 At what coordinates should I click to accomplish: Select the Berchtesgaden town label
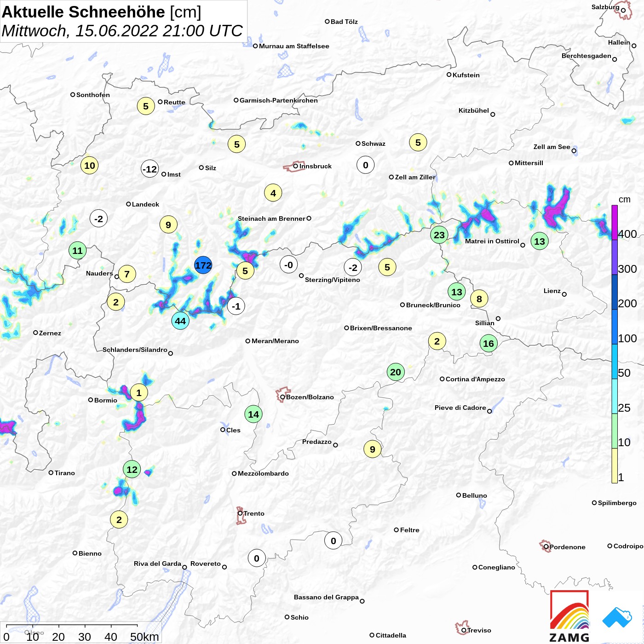tap(586, 56)
